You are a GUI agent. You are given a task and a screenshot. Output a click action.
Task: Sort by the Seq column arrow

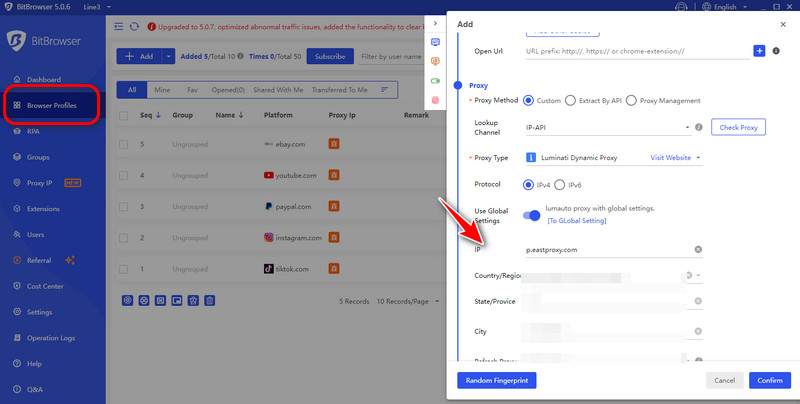(x=158, y=115)
